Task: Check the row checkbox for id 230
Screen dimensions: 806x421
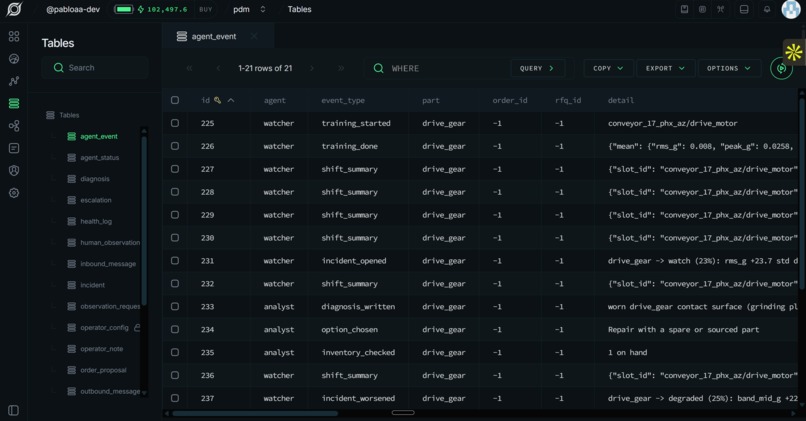Action: pyautogui.click(x=175, y=237)
